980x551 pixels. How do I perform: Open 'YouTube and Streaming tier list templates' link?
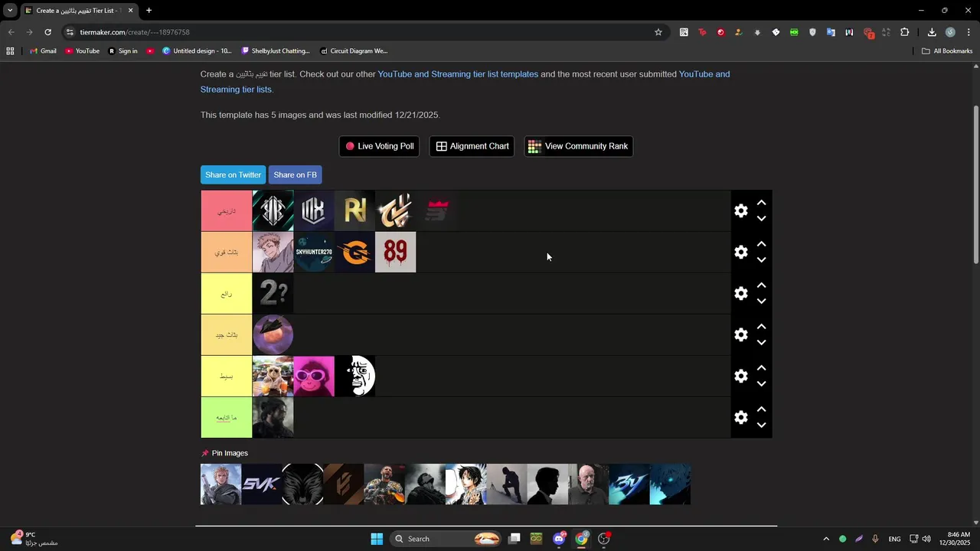(458, 74)
